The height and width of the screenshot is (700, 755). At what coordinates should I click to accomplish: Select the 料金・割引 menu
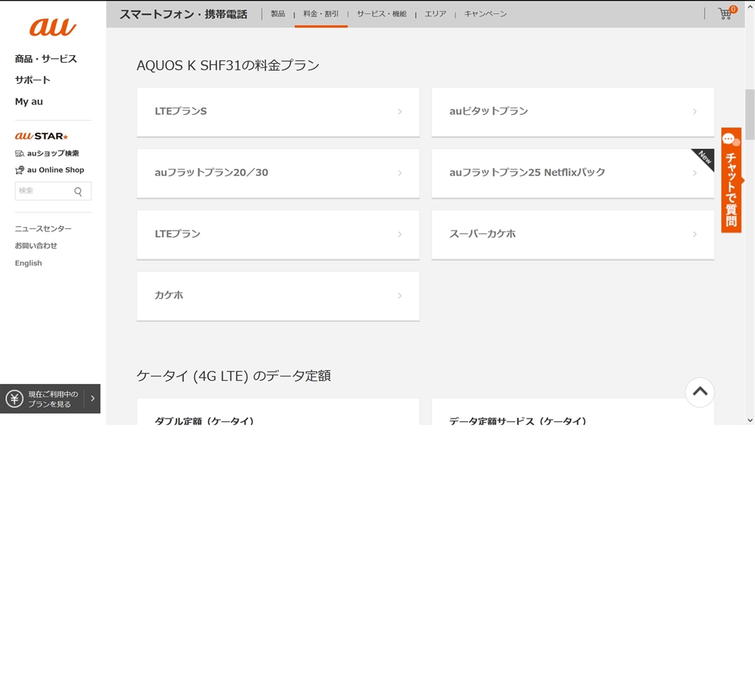(x=321, y=14)
